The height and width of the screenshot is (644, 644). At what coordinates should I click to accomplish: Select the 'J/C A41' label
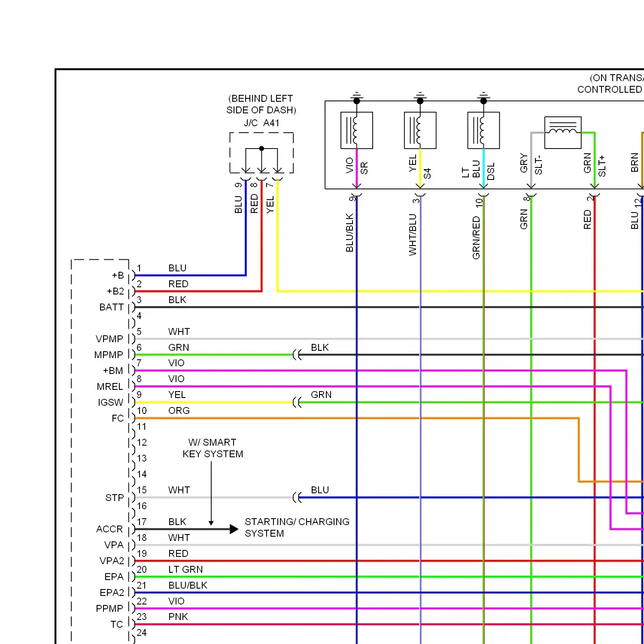point(261,123)
